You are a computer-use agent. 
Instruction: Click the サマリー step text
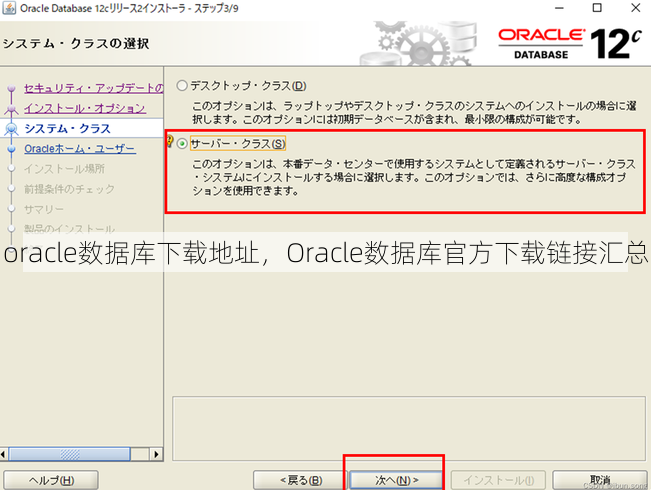[x=44, y=209]
